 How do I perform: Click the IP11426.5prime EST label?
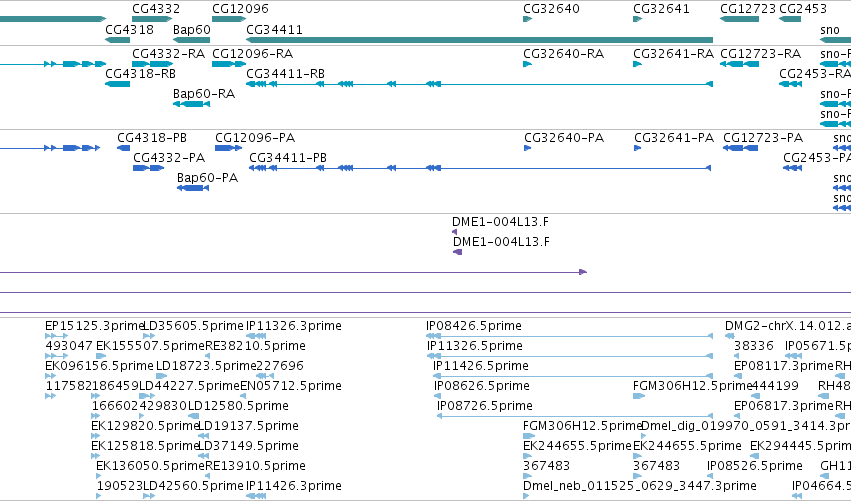481,366
